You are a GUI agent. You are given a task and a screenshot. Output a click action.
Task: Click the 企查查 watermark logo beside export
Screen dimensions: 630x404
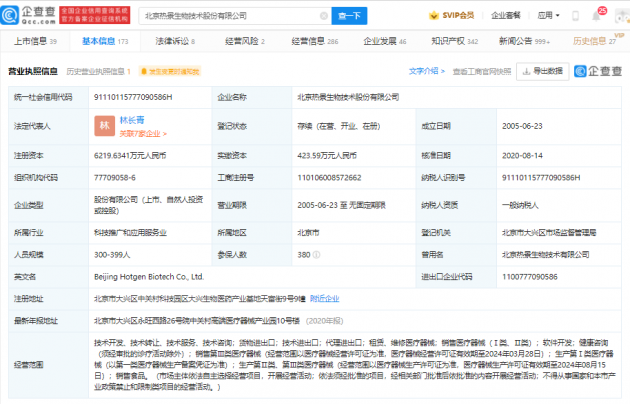pyautogui.click(x=598, y=71)
